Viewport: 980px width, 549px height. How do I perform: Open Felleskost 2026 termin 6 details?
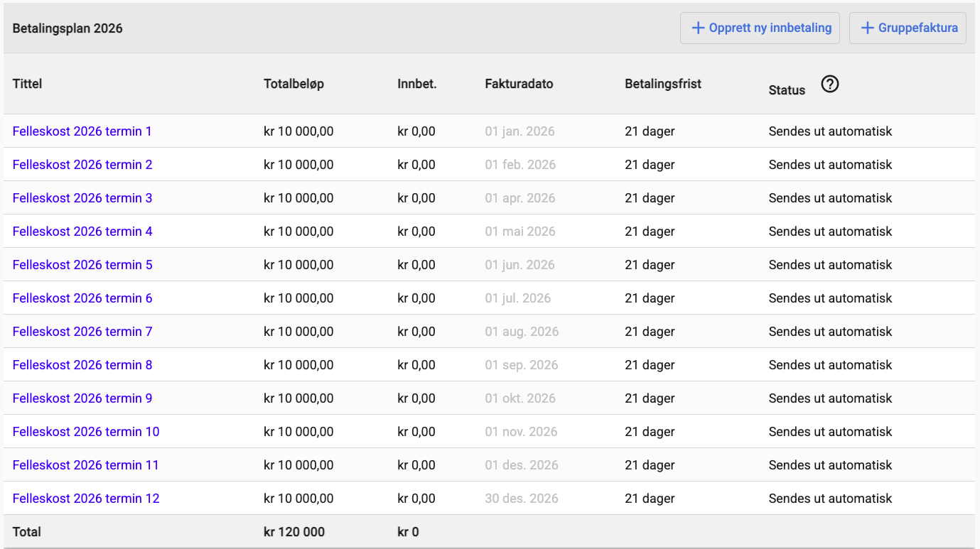point(82,298)
